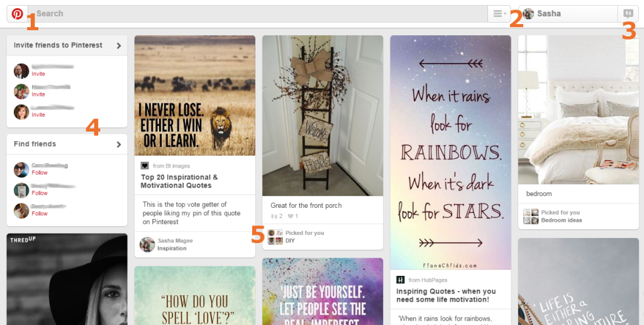Screen dimensions: 644x325
Task: Open the lion 'I never lose' pin image
Action: pos(195,96)
